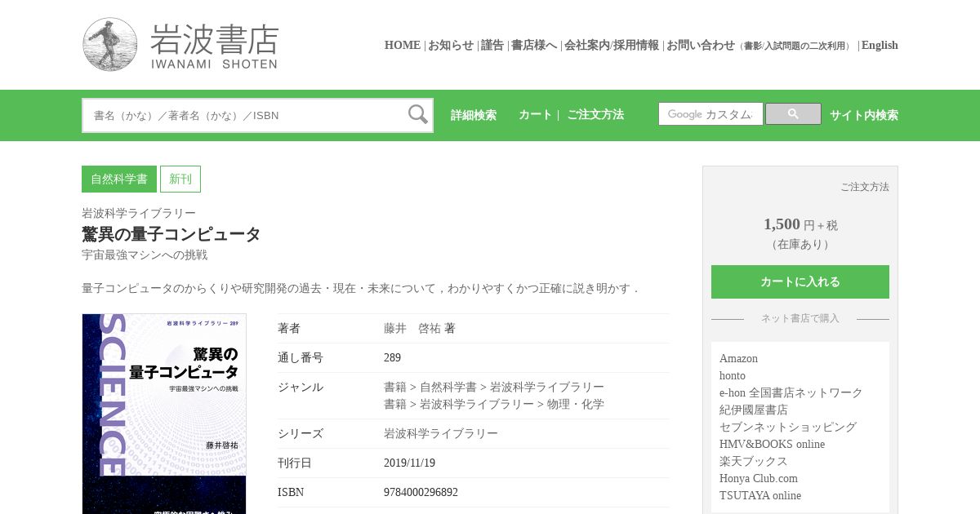This screenshot has width=980, height=514.
Task: Open 会社案内 in the top menu
Action: (x=587, y=46)
